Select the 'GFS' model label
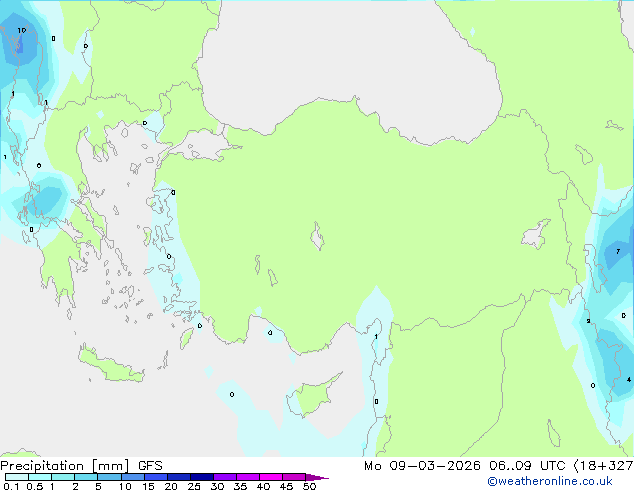634x490 pixels. (x=150, y=466)
